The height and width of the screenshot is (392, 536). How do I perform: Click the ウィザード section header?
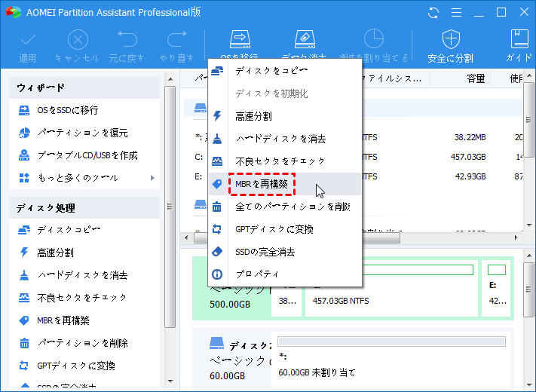point(84,88)
